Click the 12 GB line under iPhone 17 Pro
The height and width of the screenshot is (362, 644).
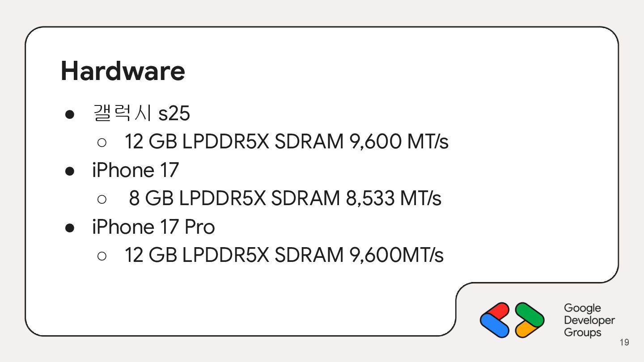coord(284,255)
